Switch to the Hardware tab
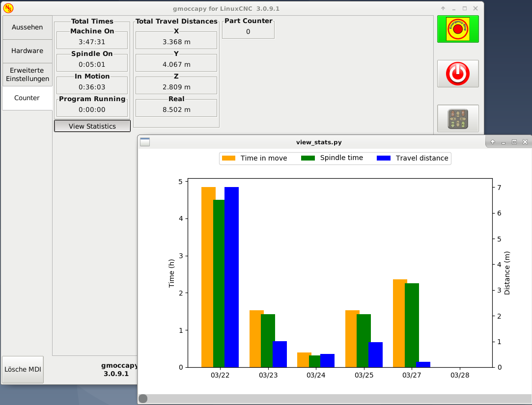The width and height of the screenshot is (532, 405). [27, 51]
